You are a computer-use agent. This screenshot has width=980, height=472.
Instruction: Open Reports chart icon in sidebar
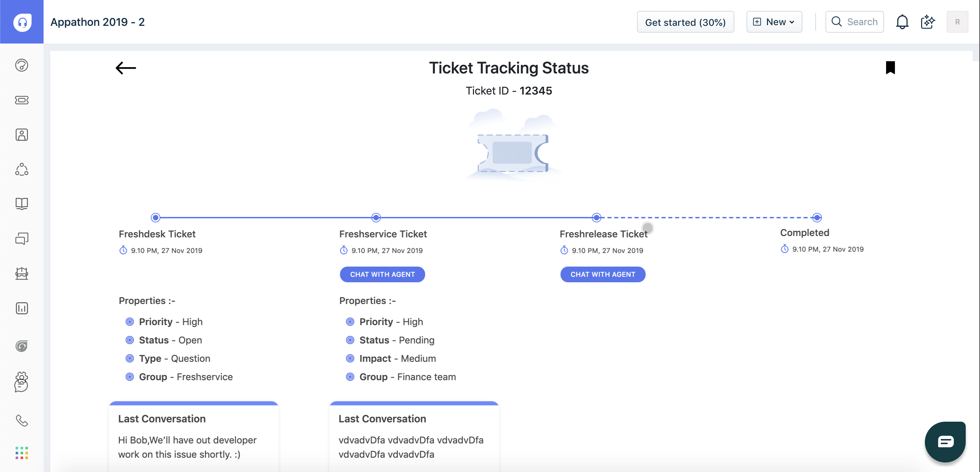[x=22, y=308]
